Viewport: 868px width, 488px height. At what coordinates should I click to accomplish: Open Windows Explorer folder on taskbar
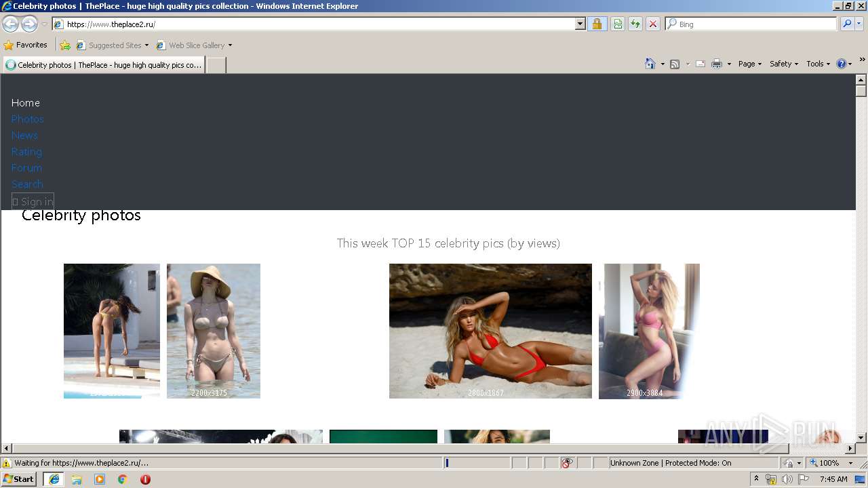pyautogui.click(x=77, y=479)
